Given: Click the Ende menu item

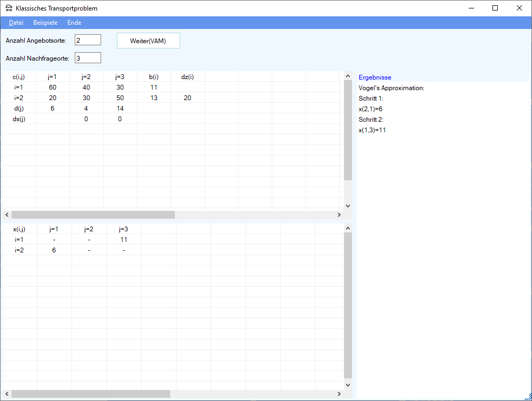Looking at the screenshot, I should pos(74,23).
